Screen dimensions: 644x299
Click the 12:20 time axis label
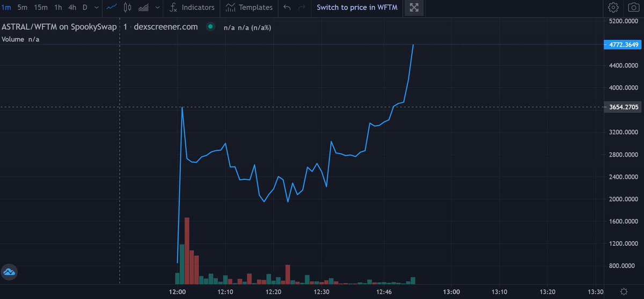point(273,291)
